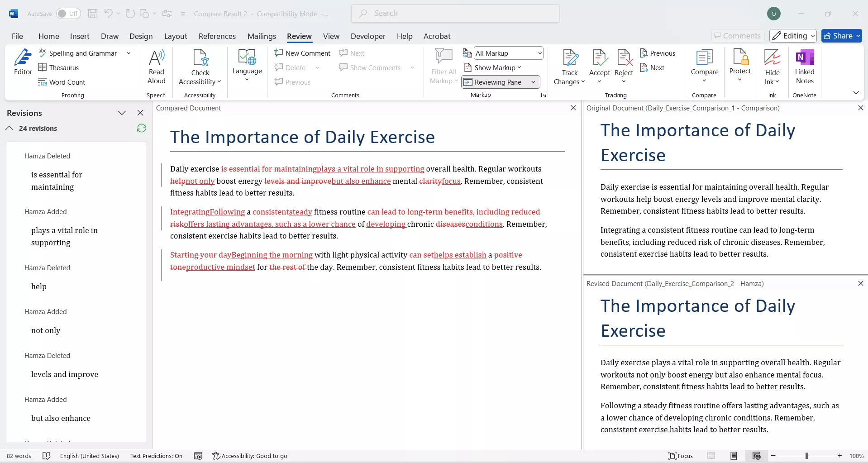Open the Draw ribbon tab
The height and width of the screenshot is (463, 868).
109,36
